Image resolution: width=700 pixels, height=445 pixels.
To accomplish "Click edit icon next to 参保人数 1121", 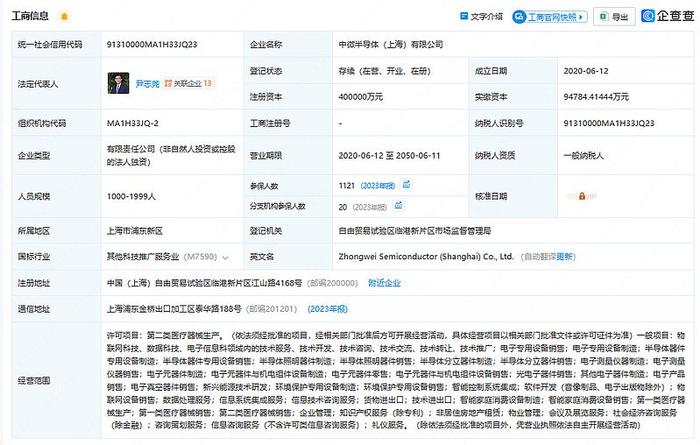I will click(x=407, y=184).
